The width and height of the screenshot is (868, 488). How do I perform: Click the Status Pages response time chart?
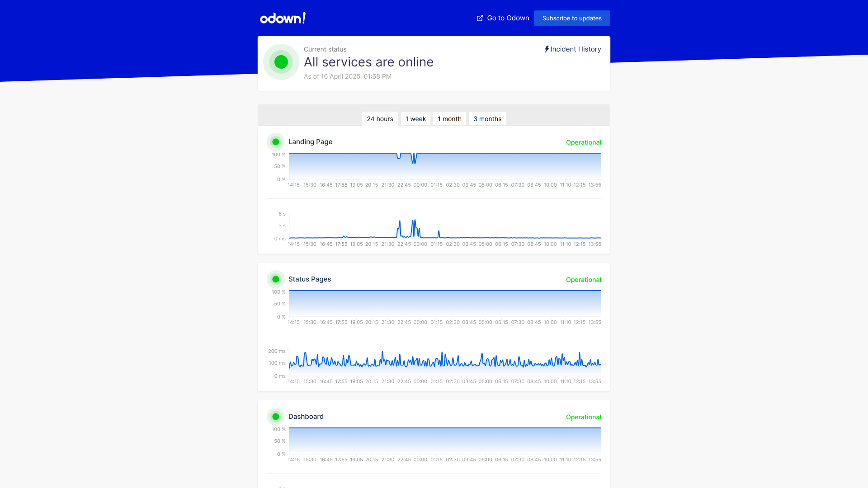coord(445,362)
